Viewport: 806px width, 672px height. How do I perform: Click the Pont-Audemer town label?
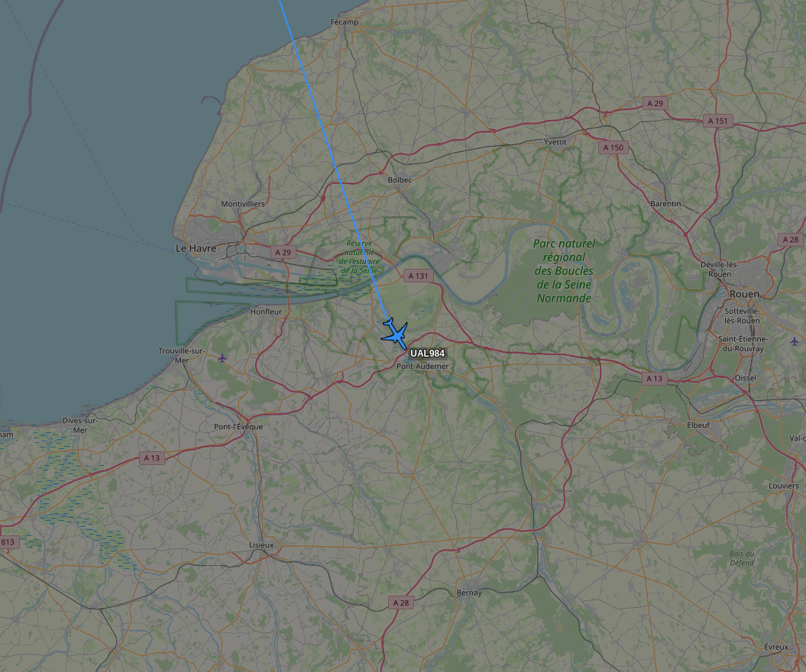(422, 367)
